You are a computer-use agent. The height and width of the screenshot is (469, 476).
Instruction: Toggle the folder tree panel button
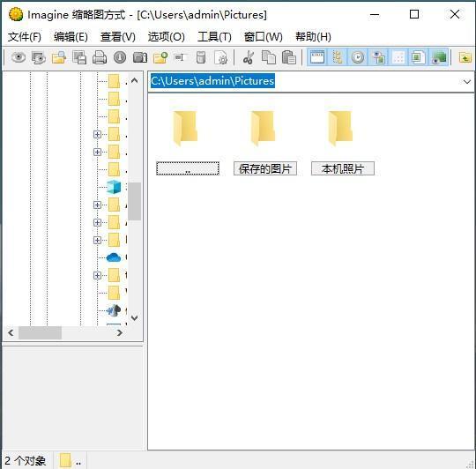[x=338, y=57]
